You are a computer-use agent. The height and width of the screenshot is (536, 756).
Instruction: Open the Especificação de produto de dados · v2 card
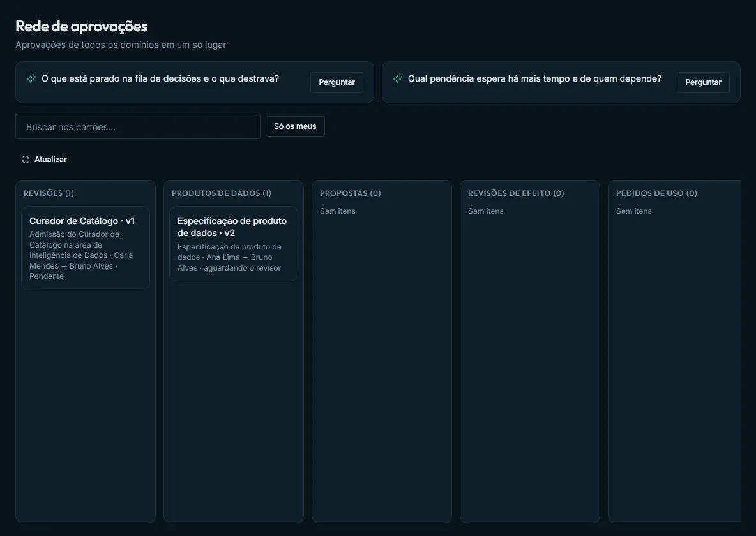point(233,244)
